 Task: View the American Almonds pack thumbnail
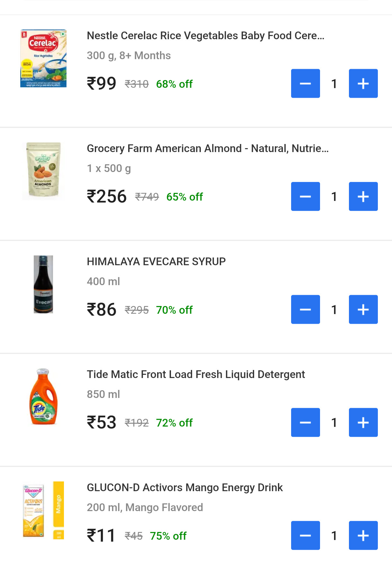43,170
